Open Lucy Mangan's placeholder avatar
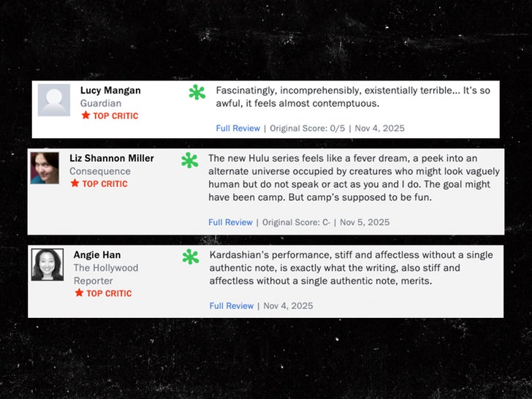This screenshot has height=399, width=532. 54,100
